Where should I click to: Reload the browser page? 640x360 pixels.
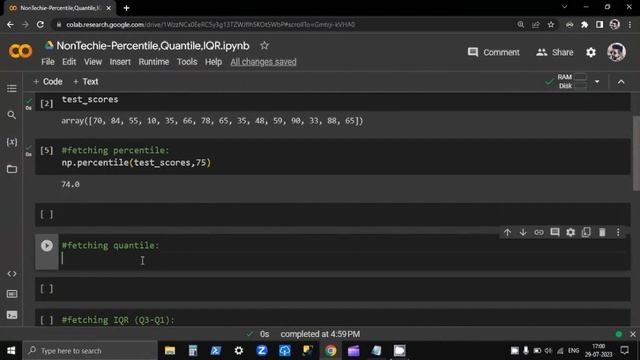[40, 24]
